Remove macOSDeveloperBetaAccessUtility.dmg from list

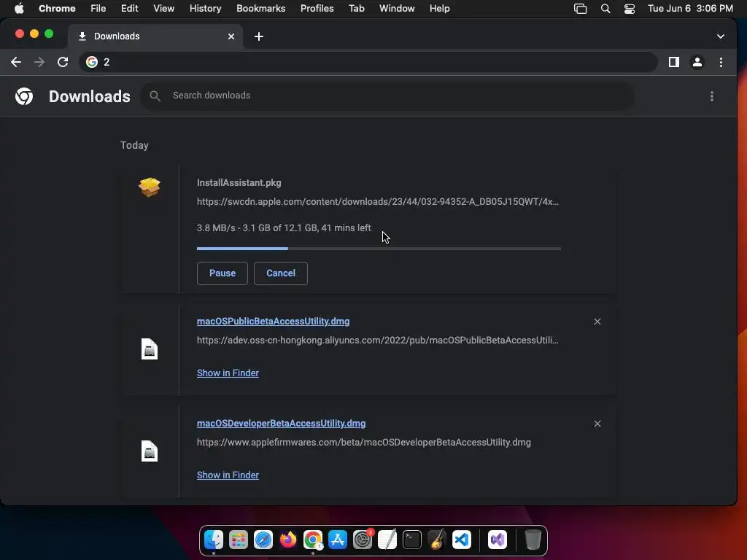[597, 424]
